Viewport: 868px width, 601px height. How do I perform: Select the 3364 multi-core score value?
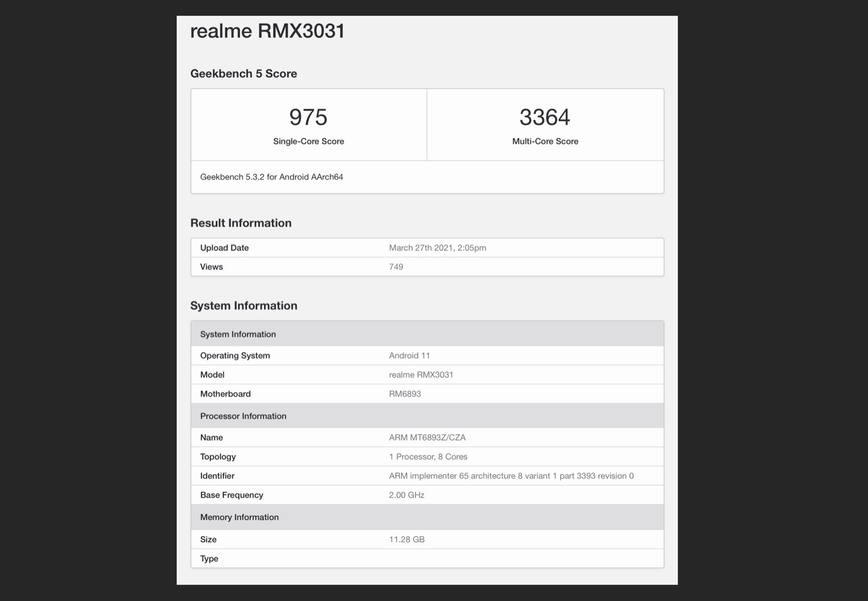click(545, 117)
